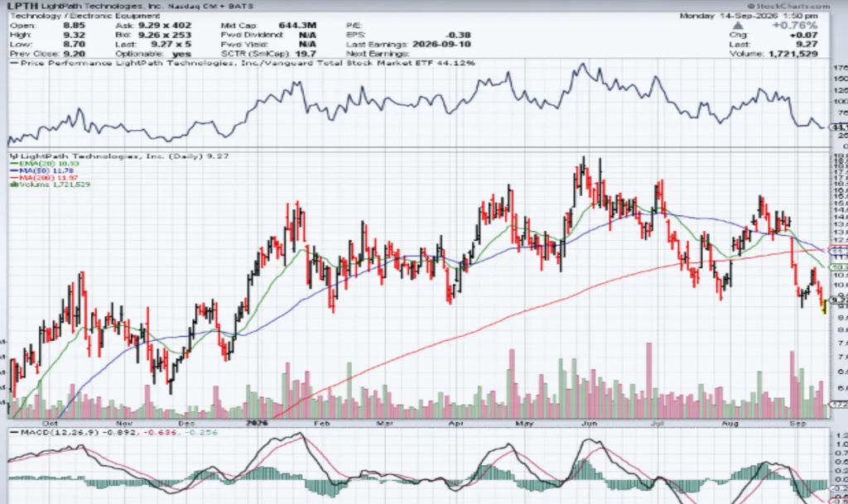Click the Volume legend bar icon
This screenshot has height=504, width=848.
click(13, 185)
